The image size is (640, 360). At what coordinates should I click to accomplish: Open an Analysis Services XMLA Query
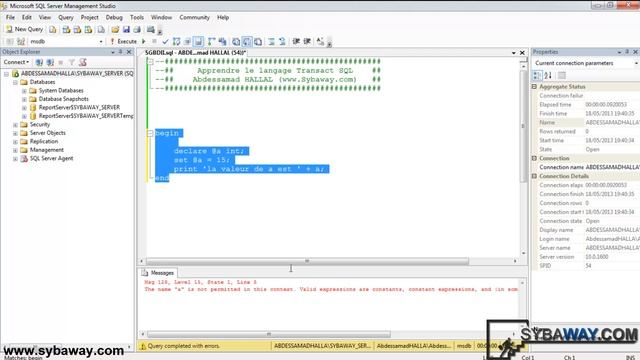click(x=88, y=29)
